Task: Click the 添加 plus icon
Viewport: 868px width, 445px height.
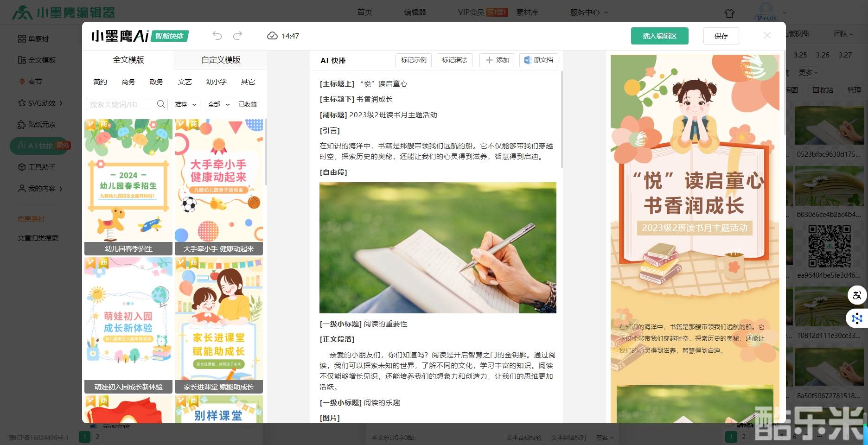Action: pyautogui.click(x=489, y=60)
